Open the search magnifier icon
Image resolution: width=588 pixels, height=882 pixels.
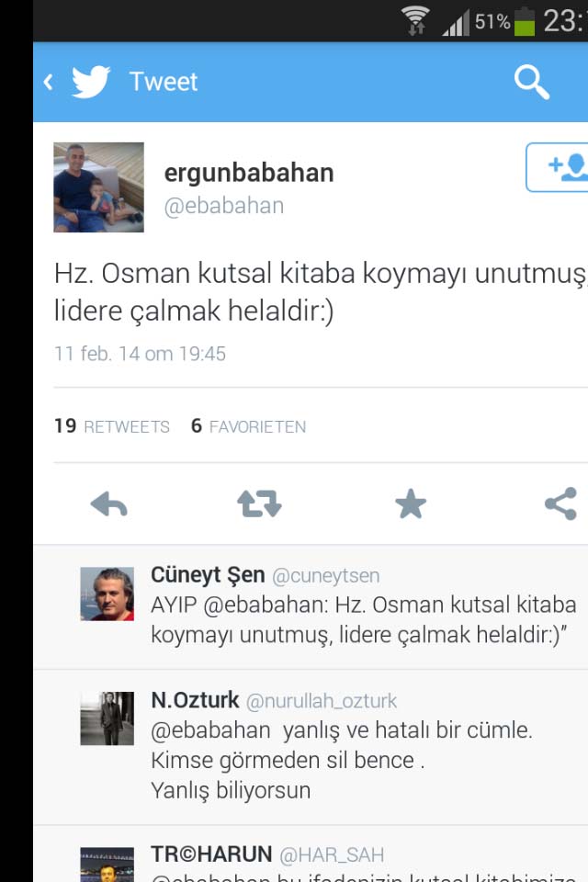click(x=532, y=82)
